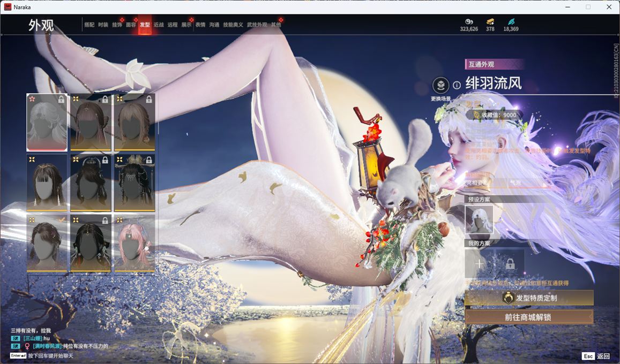
Task: Select the black hairstyle with red tassels
Action: 91,243
